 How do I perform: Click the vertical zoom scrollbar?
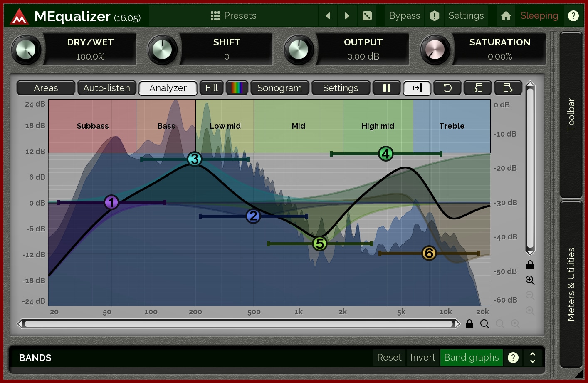pyautogui.click(x=530, y=168)
